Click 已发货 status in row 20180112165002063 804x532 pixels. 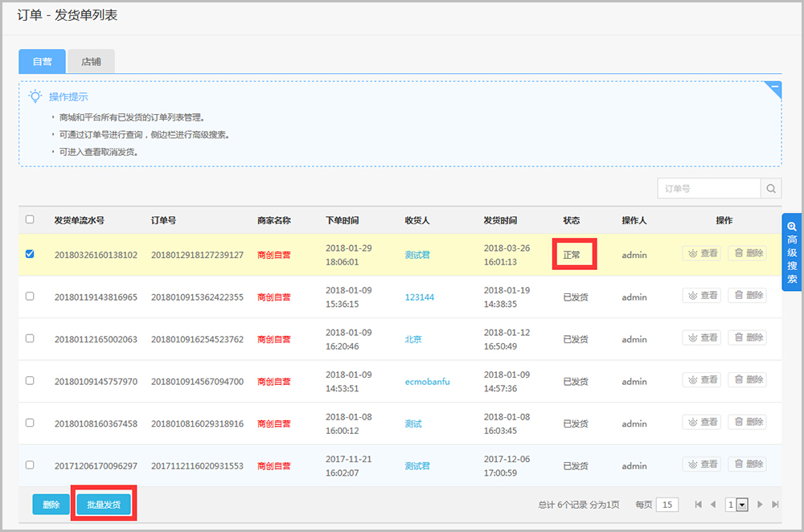pos(576,339)
